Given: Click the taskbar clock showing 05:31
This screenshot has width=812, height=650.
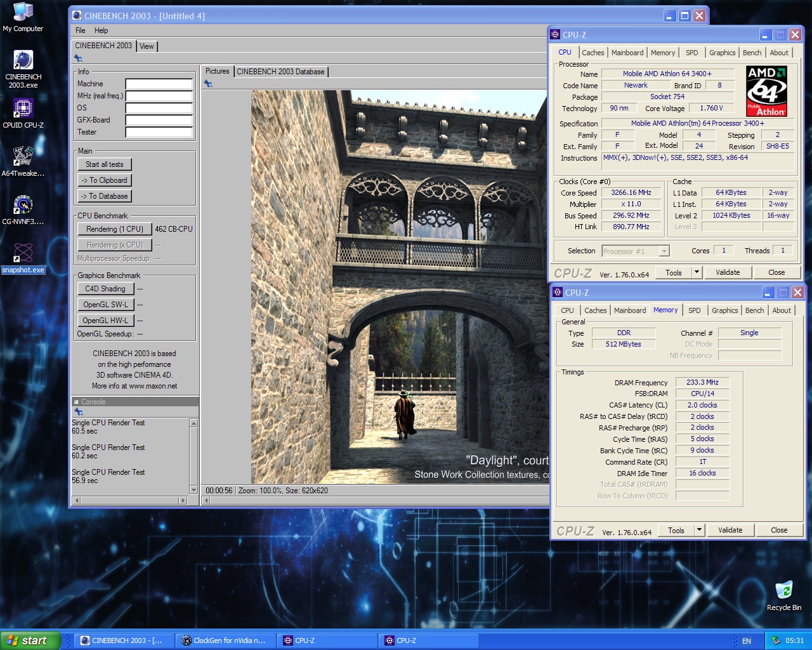Looking at the screenshot, I should point(794,640).
